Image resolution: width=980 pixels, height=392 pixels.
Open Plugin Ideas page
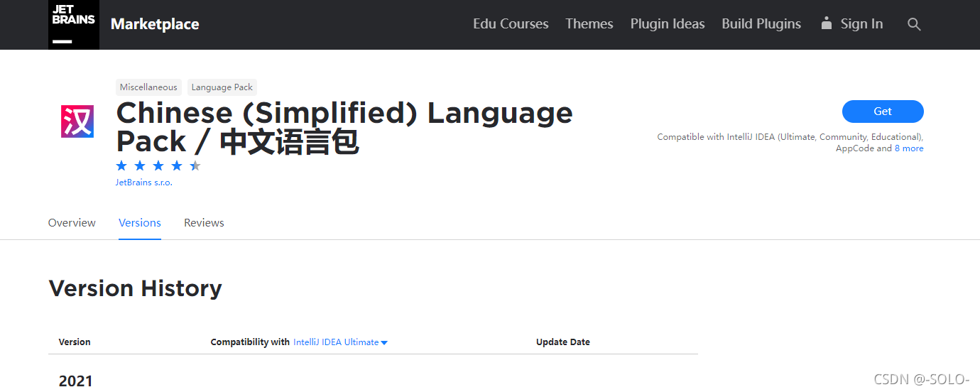pyautogui.click(x=668, y=24)
